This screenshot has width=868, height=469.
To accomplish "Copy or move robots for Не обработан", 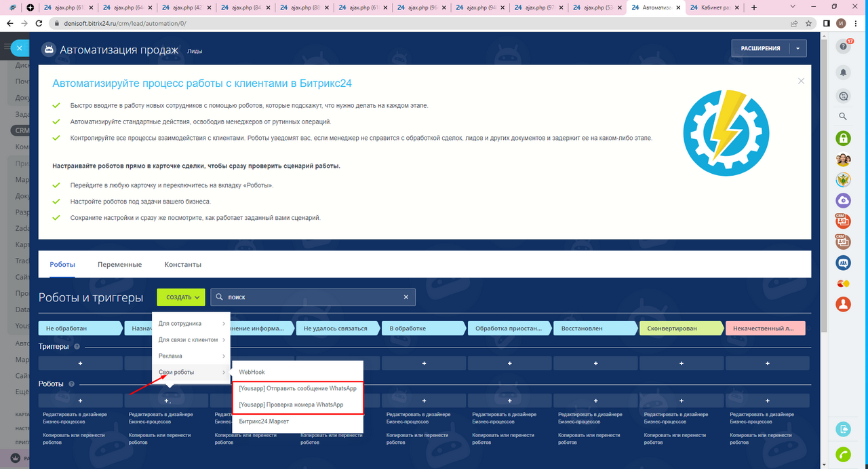I will (74, 438).
